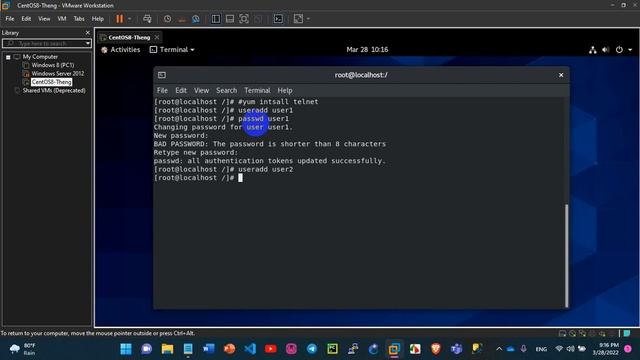Open the VMware Help menu
The height and width of the screenshot is (360, 640).
(x=98, y=19)
